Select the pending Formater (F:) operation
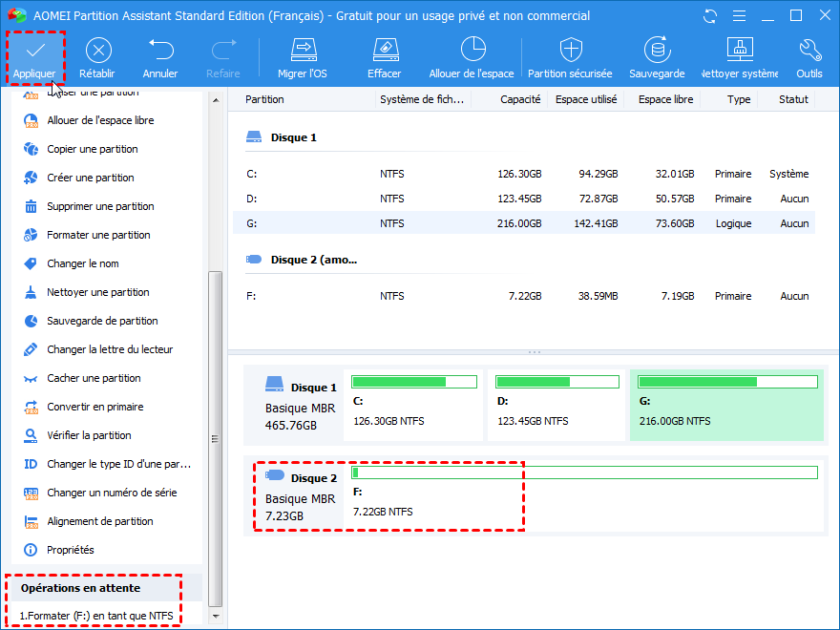 point(96,616)
